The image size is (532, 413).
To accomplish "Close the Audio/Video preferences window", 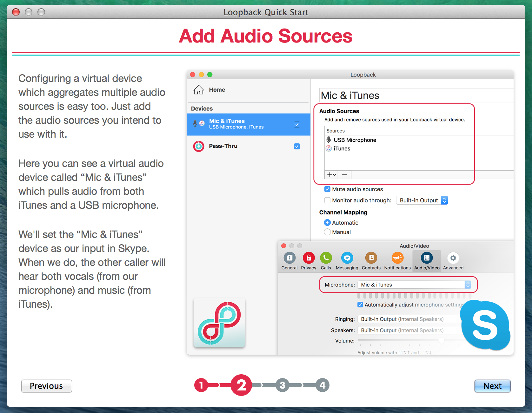I will (284, 246).
